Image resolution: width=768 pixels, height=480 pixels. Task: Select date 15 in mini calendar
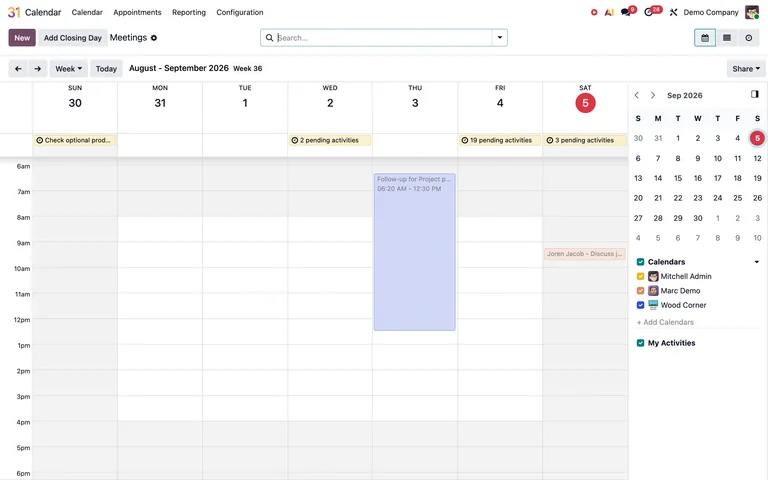click(678, 178)
